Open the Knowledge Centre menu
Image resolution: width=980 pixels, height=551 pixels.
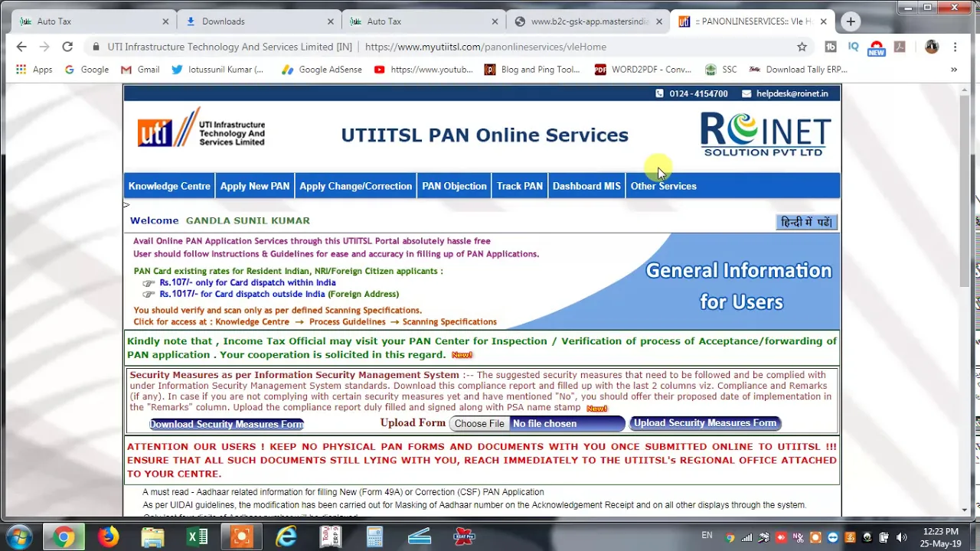(169, 186)
